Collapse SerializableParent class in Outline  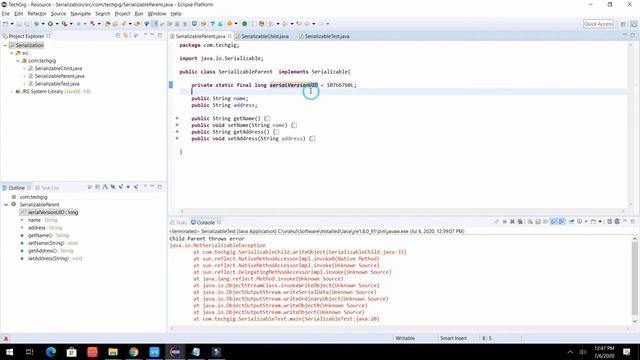(6, 204)
